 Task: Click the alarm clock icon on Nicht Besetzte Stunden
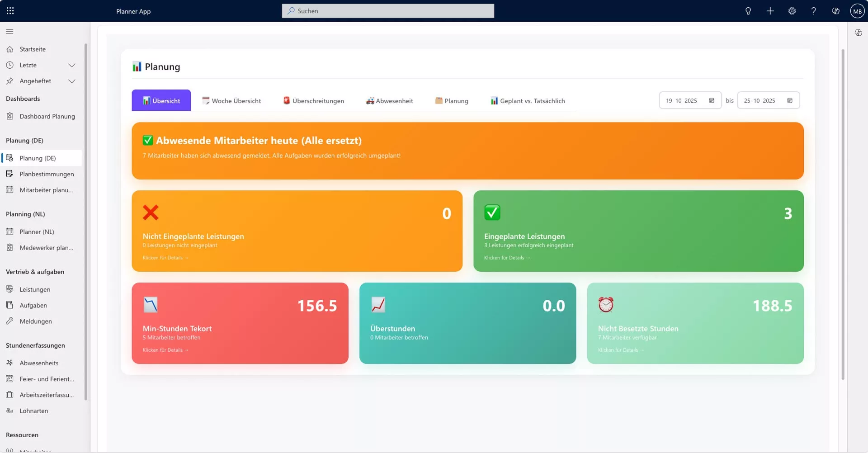coord(606,305)
